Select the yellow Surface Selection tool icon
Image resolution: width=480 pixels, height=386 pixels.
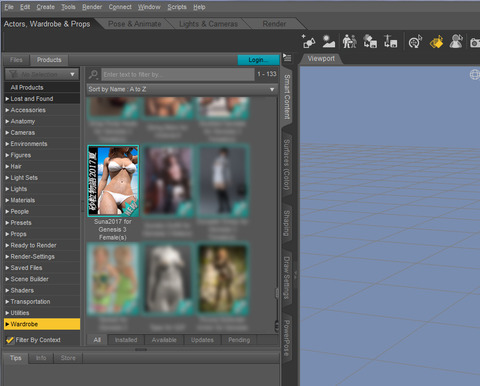click(x=436, y=42)
